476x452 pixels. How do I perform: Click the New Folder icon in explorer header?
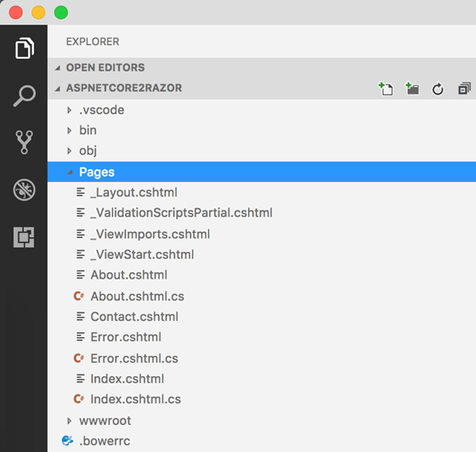pyautogui.click(x=412, y=89)
